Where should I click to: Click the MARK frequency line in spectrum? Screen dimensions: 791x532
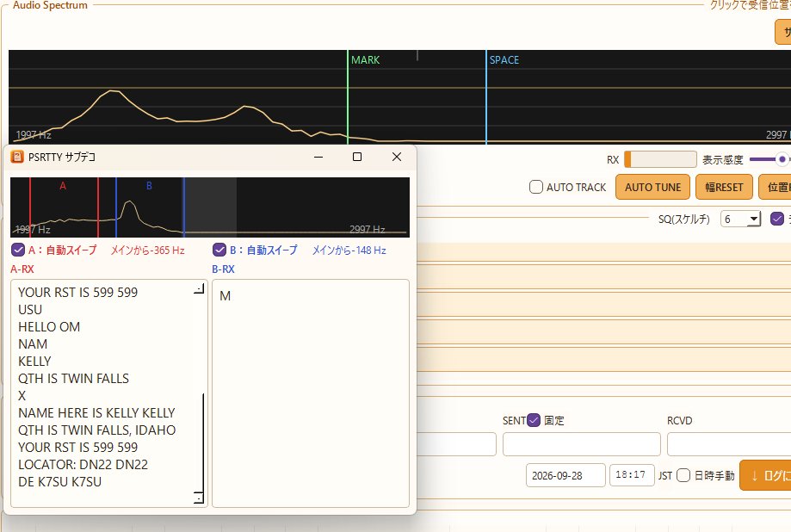click(348, 97)
